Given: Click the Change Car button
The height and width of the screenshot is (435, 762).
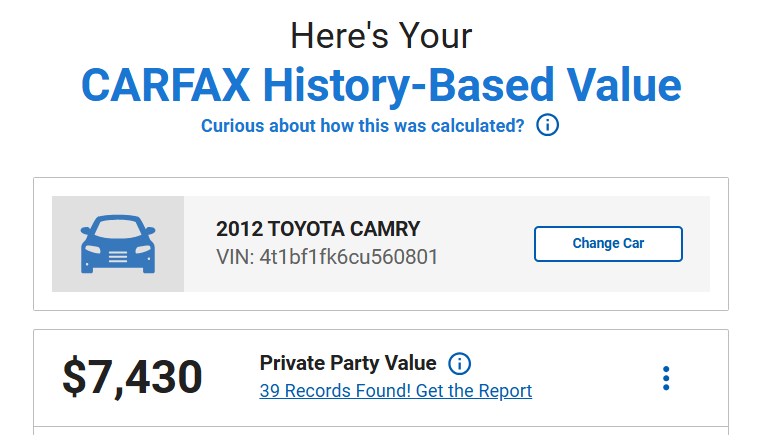Looking at the screenshot, I should pyautogui.click(x=608, y=244).
